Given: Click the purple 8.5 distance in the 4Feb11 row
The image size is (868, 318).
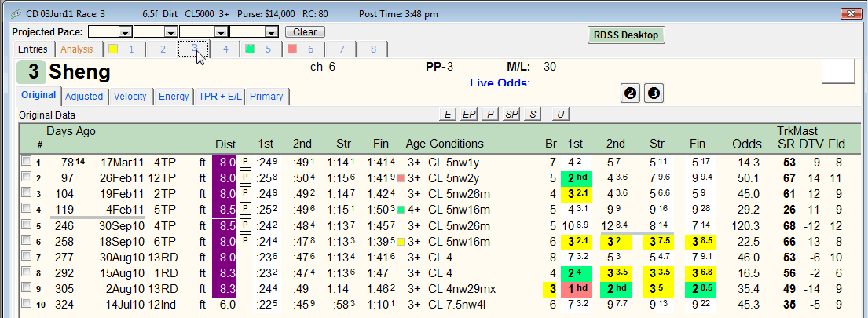Looking at the screenshot, I should coord(224,210).
